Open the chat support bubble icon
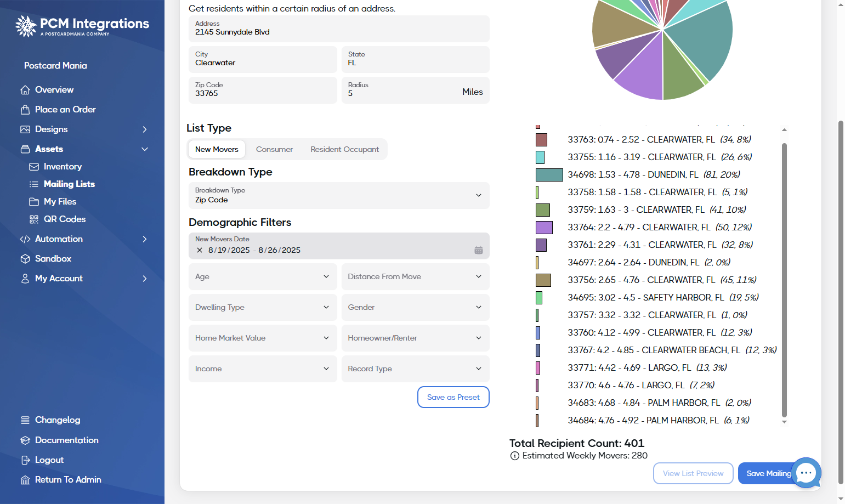 click(x=806, y=472)
